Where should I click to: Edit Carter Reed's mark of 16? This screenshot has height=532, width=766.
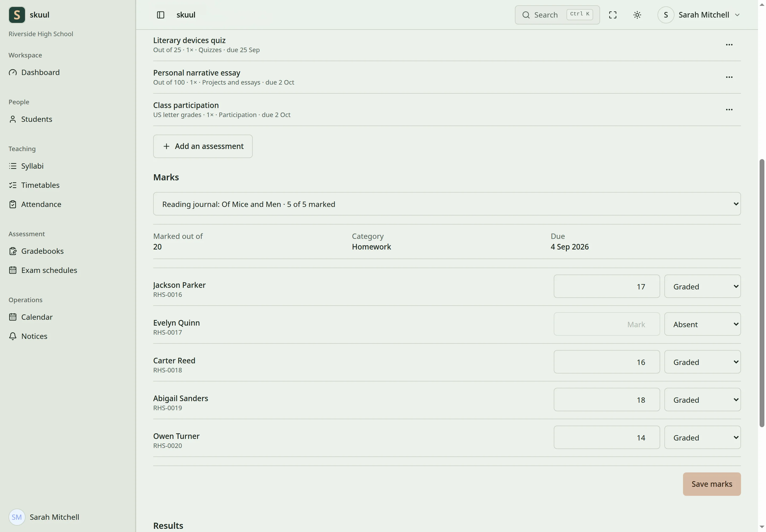coord(606,362)
